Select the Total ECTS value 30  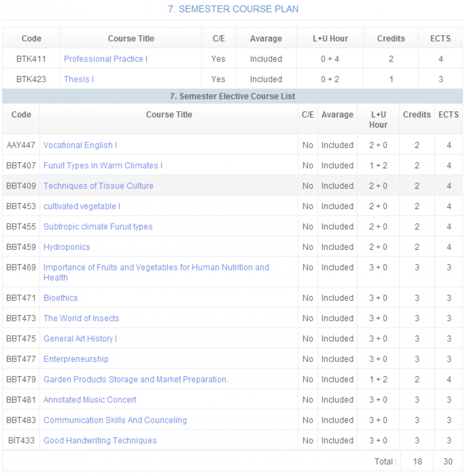tap(447, 462)
